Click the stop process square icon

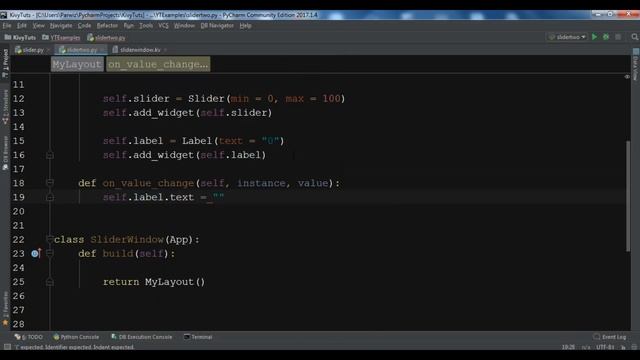618,37
